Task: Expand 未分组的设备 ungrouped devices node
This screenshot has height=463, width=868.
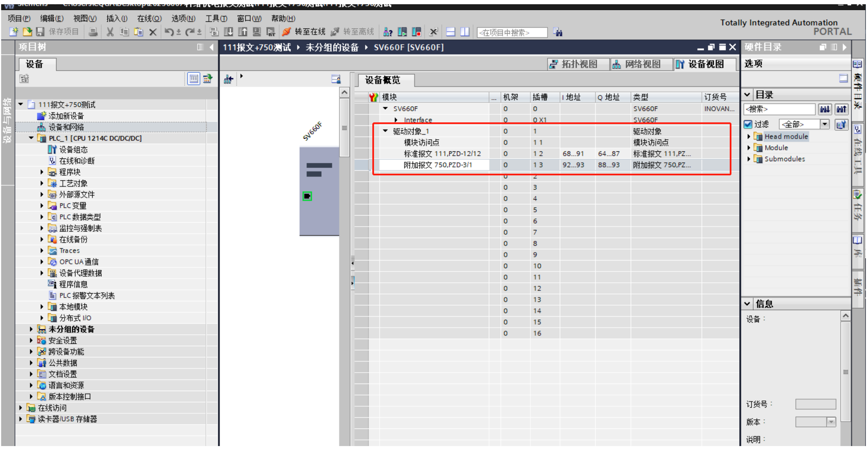Action: [31, 329]
